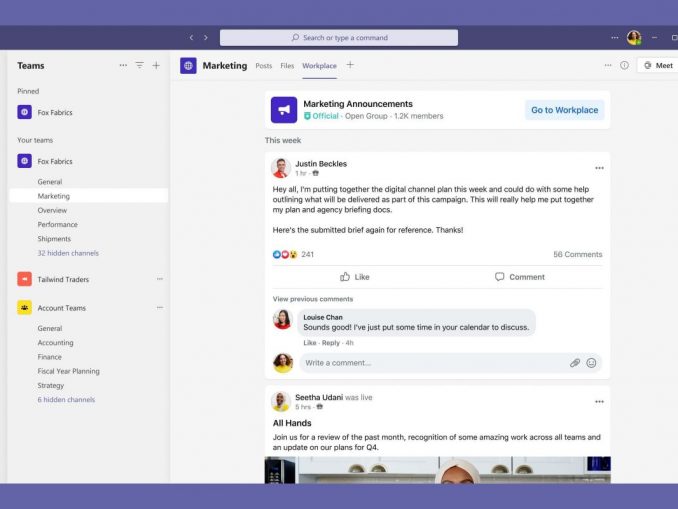Click the reaction emojis beside 241
Screen dimensions: 678x509
pyautogui.click(x=285, y=254)
